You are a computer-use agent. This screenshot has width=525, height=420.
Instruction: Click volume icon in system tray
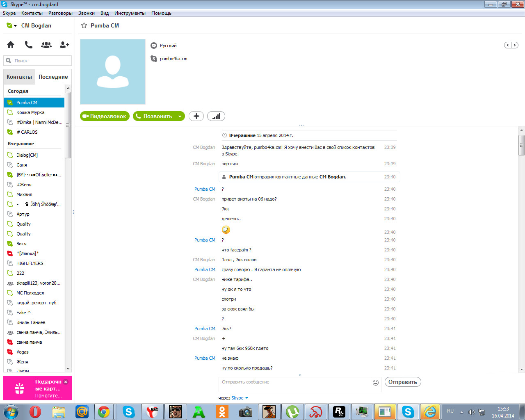click(471, 412)
